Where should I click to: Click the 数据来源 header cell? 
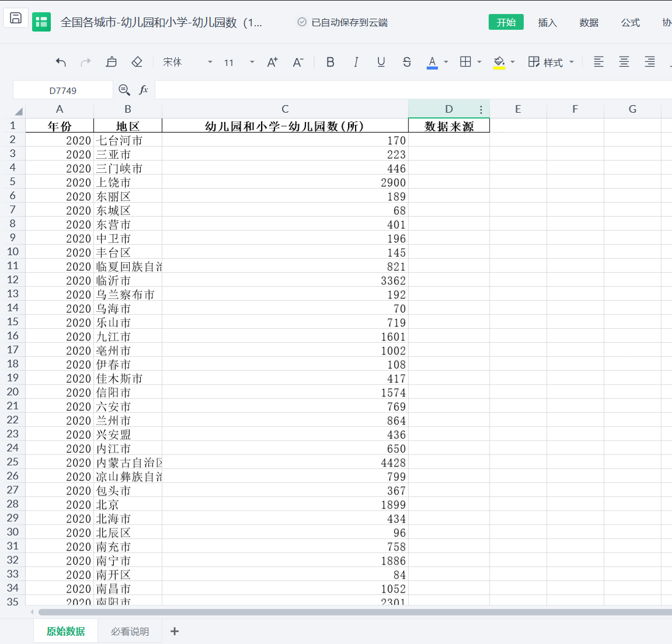coord(449,126)
